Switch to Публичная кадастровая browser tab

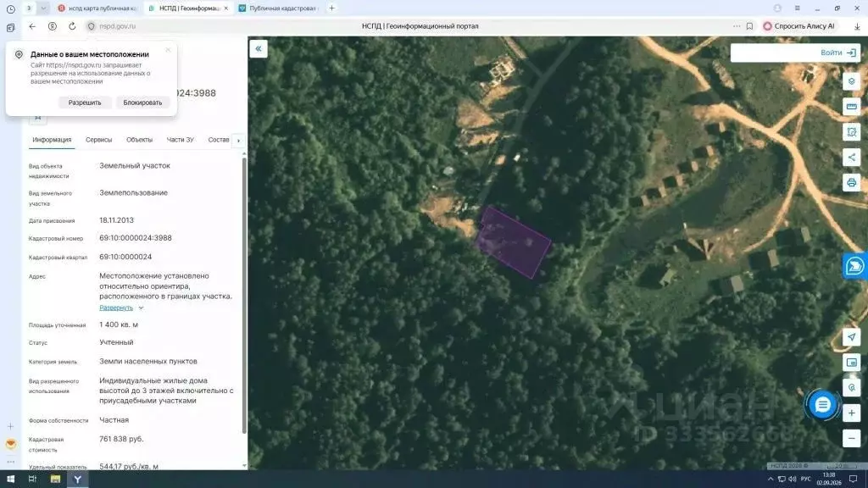click(x=278, y=8)
